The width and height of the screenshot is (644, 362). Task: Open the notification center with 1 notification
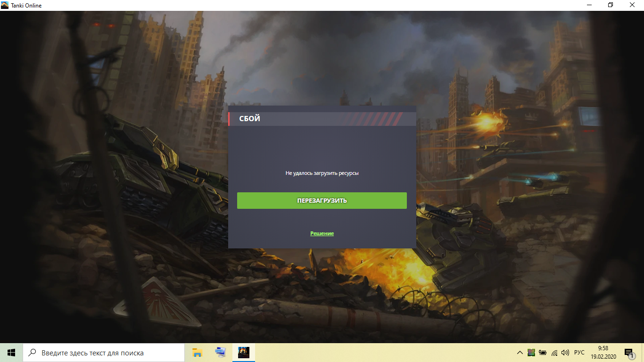pyautogui.click(x=629, y=353)
